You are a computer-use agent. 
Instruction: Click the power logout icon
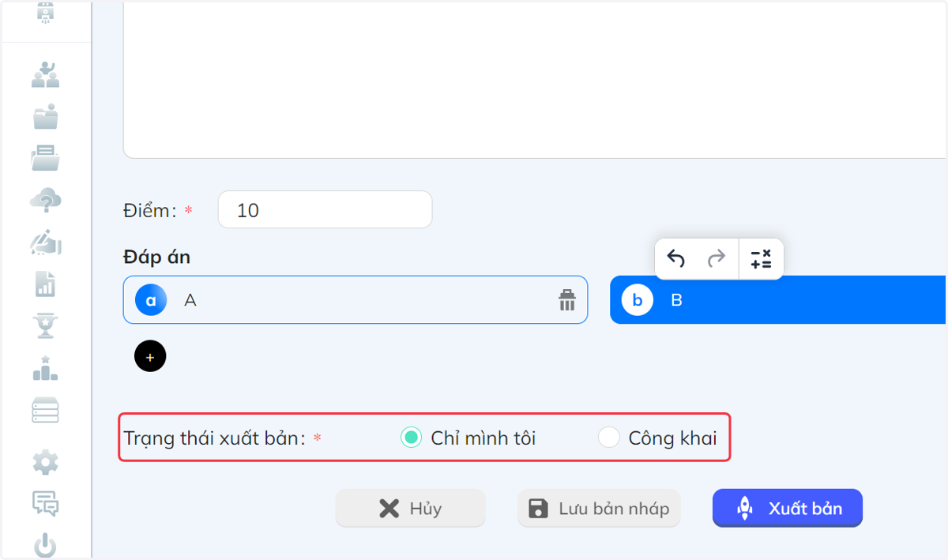(x=46, y=546)
